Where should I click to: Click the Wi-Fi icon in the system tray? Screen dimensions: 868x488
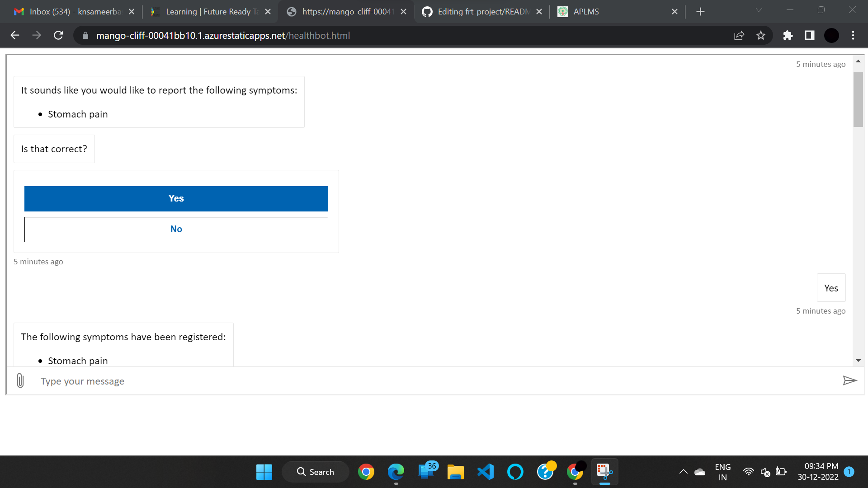tap(749, 472)
